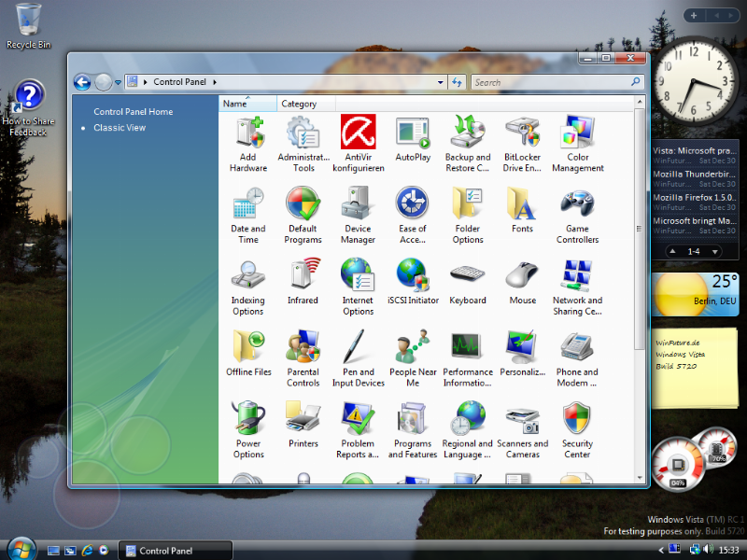Viewport: 747px width, 560px height.
Task: Open People Near Me
Action: (413, 358)
